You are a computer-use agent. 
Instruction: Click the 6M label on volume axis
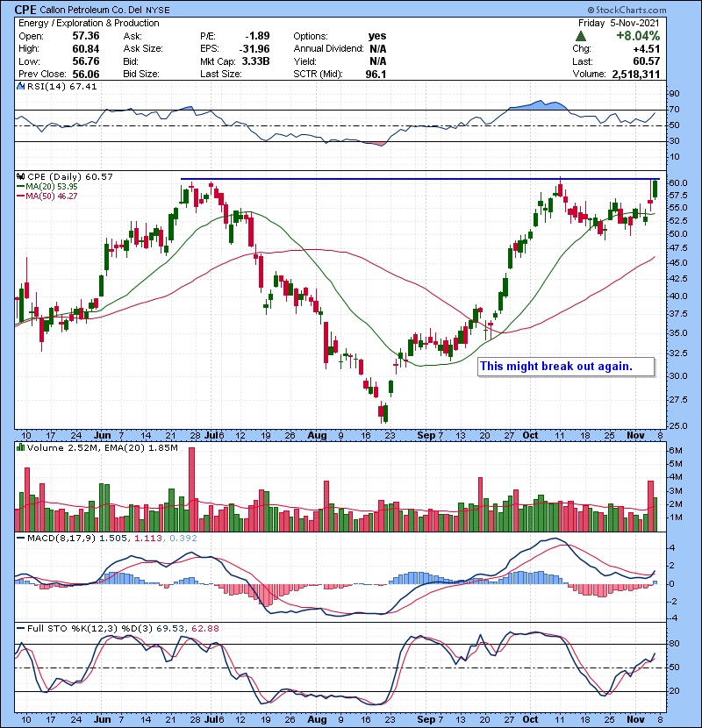676,451
